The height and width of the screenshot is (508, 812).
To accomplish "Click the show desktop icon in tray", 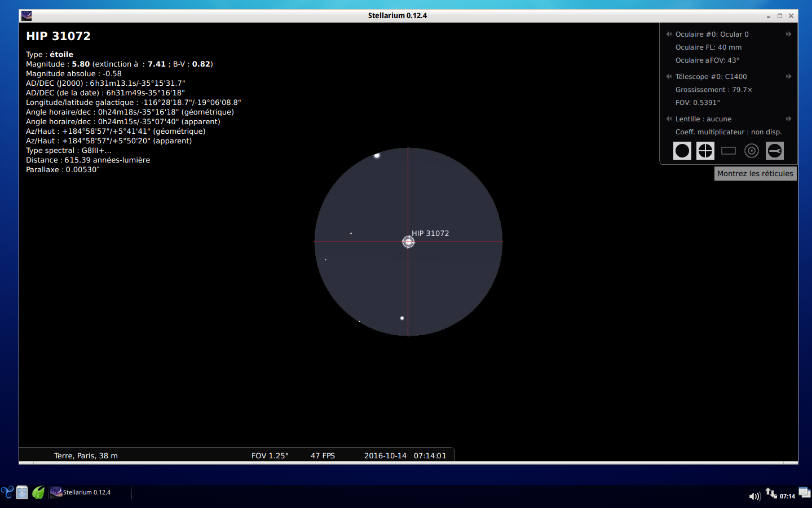I will point(805,493).
